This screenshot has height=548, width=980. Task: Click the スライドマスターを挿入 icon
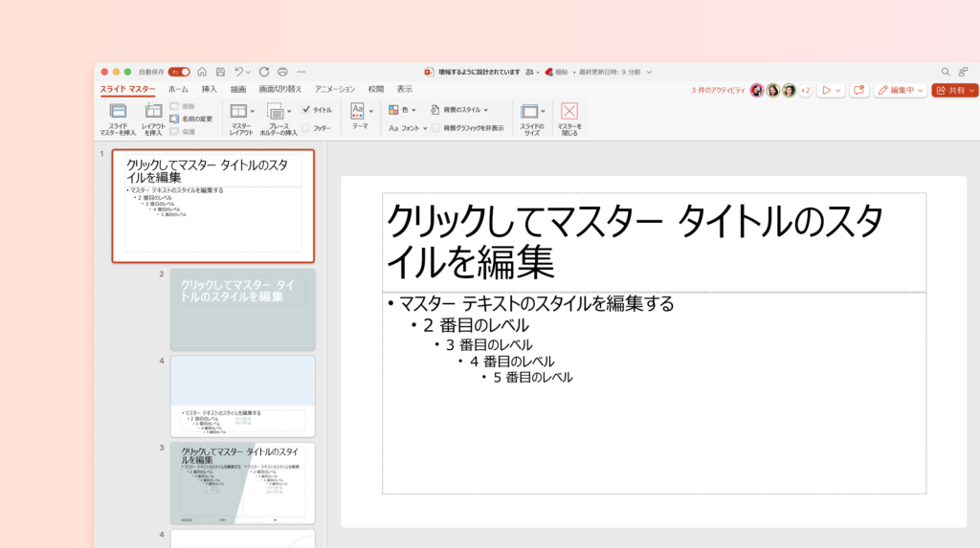point(118,111)
